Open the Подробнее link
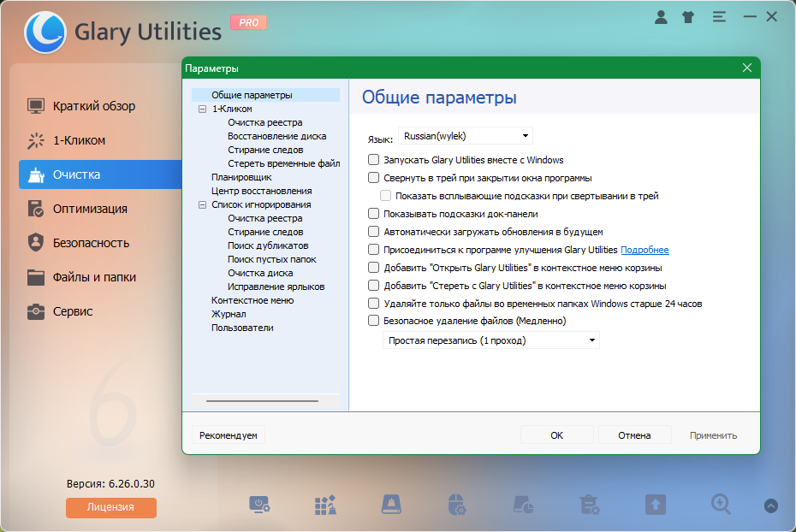 645,250
